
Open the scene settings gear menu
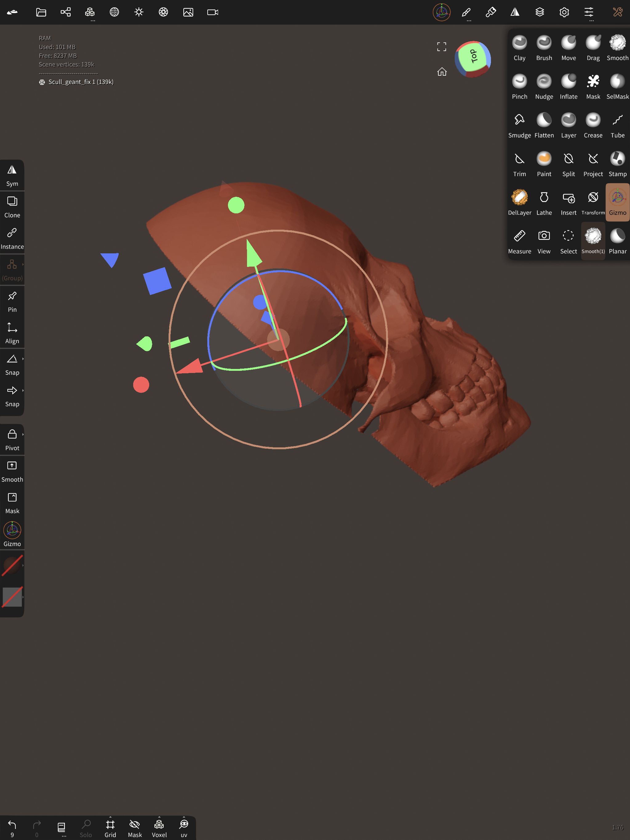(564, 12)
